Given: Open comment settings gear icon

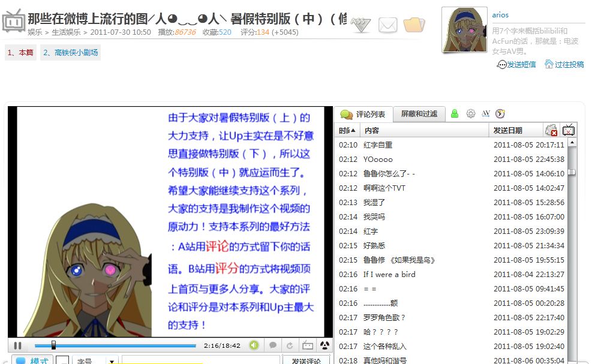Looking at the screenshot, I should [x=471, y=113].
